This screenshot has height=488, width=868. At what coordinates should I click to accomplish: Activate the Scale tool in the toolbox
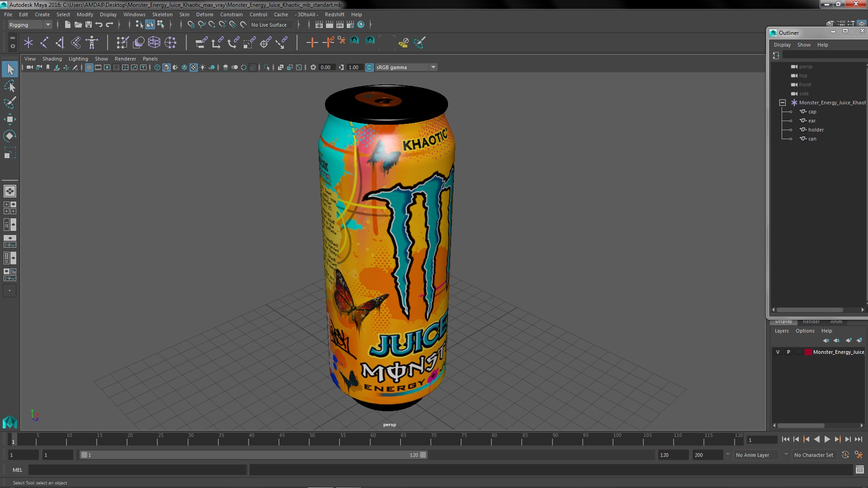click(x=10, y=153)
